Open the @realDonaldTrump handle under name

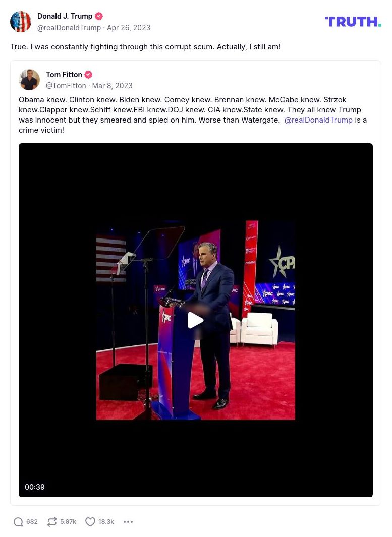[69, 28]
